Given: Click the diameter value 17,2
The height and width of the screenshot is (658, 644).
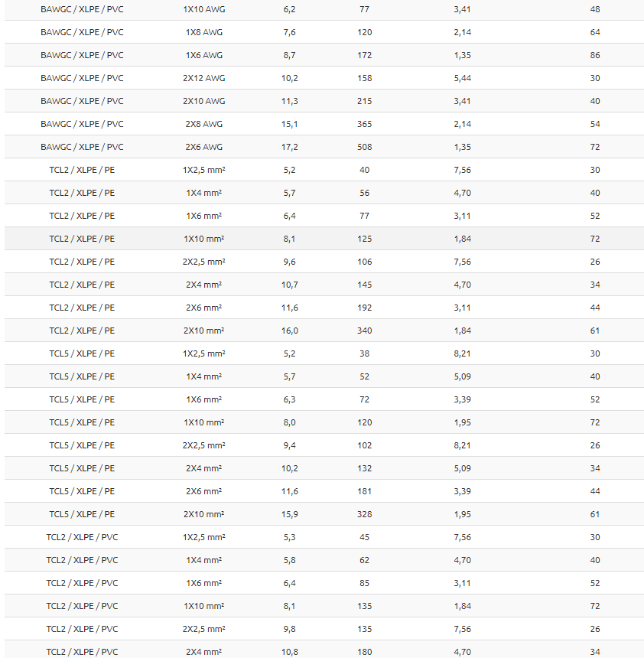Looking at the screenshot, I should (x=289, y=147).
